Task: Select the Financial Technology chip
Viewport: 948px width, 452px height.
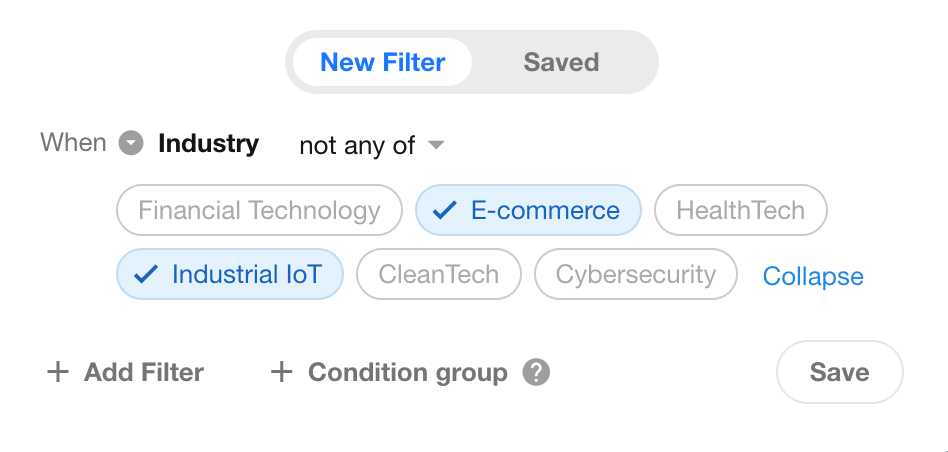Action: pyautogui.click(x=259, y=210)
